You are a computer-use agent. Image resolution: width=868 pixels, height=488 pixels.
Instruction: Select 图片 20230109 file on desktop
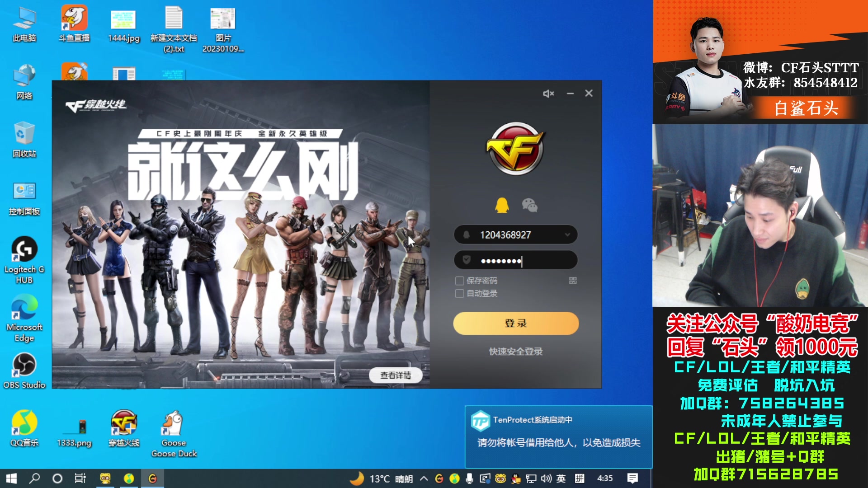pyautogui.click(x=223, y=30)
